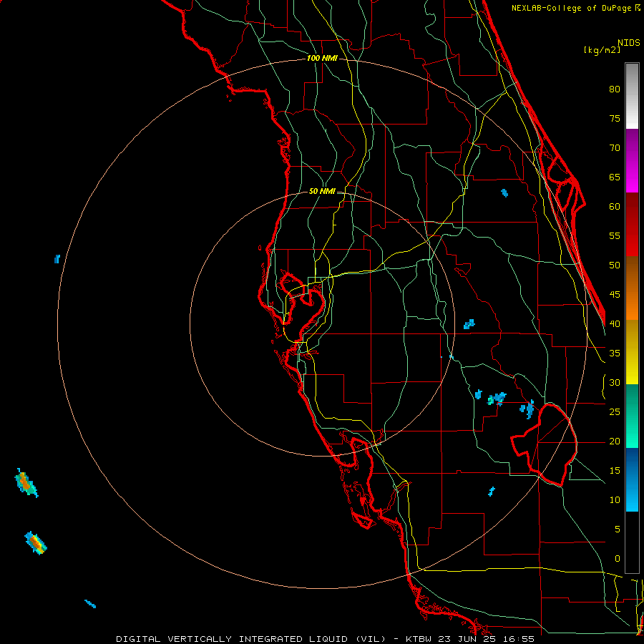The image size is (644, 644).
Task: Select the 75 value on the VIL scale
Action: click(615, 119)
